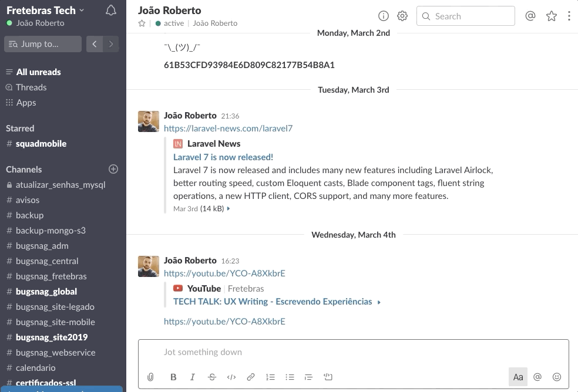Open the Fretebras Tech workspace menu
The image size is (578, 392).
[x=45, y=11]
